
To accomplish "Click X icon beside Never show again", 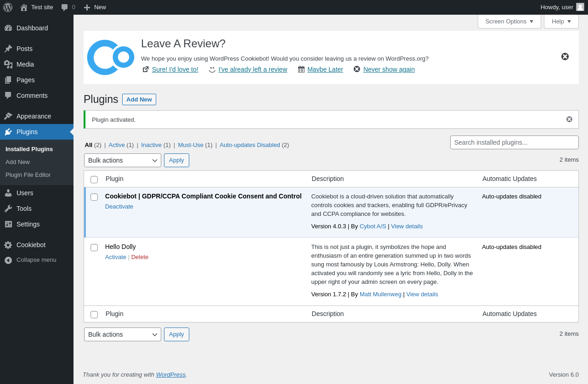I will click(x=357, y=69).
